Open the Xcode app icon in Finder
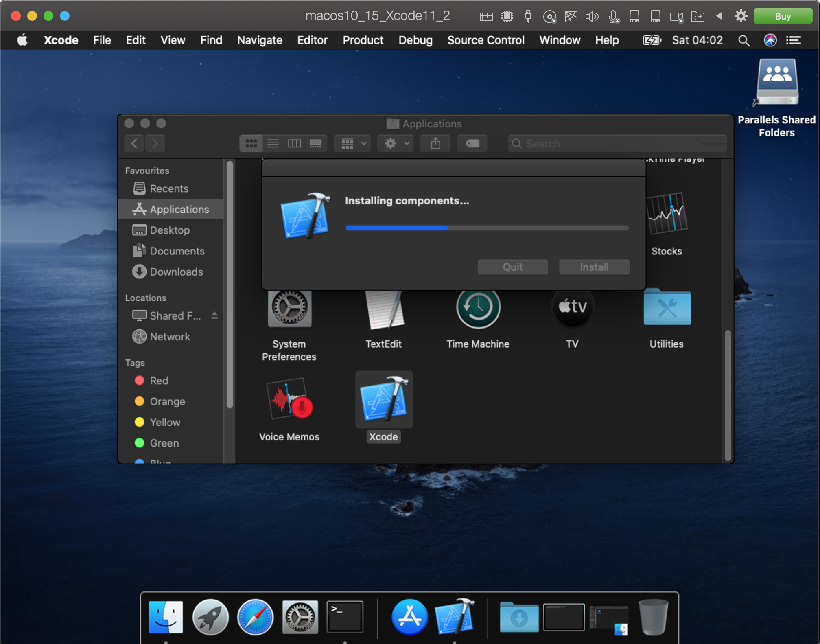Image resolution: width=820 pixels, height=644 pixels. (x=383, y=400)
